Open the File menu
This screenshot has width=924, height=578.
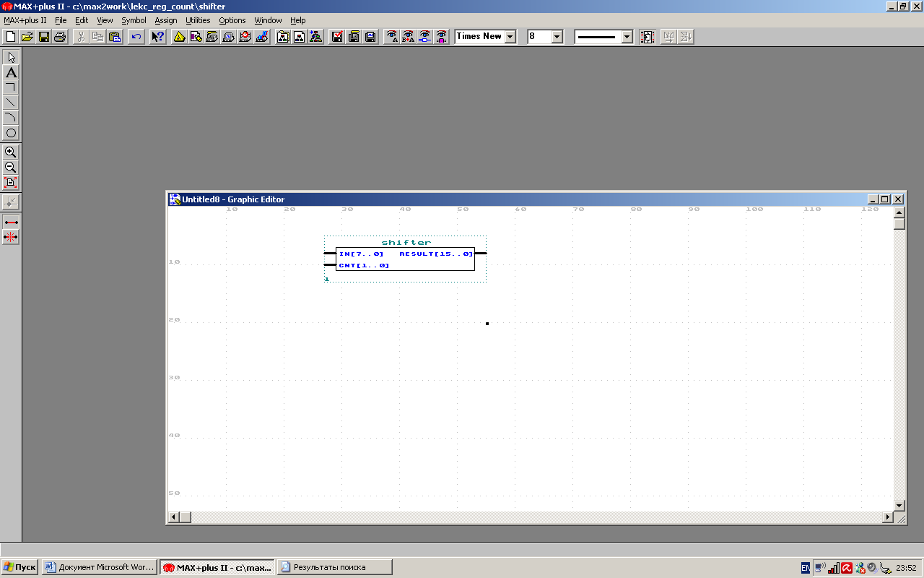(61, 20)
